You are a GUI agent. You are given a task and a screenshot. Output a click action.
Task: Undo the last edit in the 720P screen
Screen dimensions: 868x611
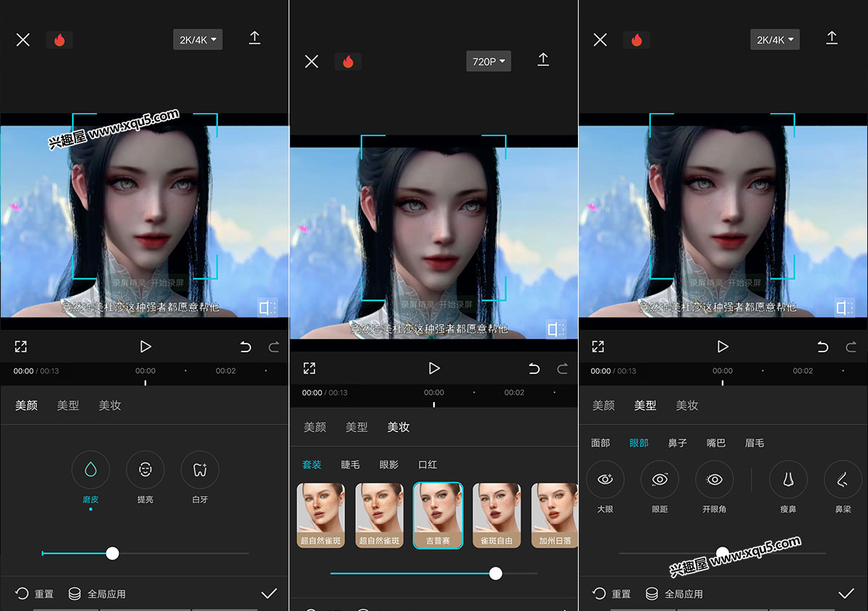point(534,369)
